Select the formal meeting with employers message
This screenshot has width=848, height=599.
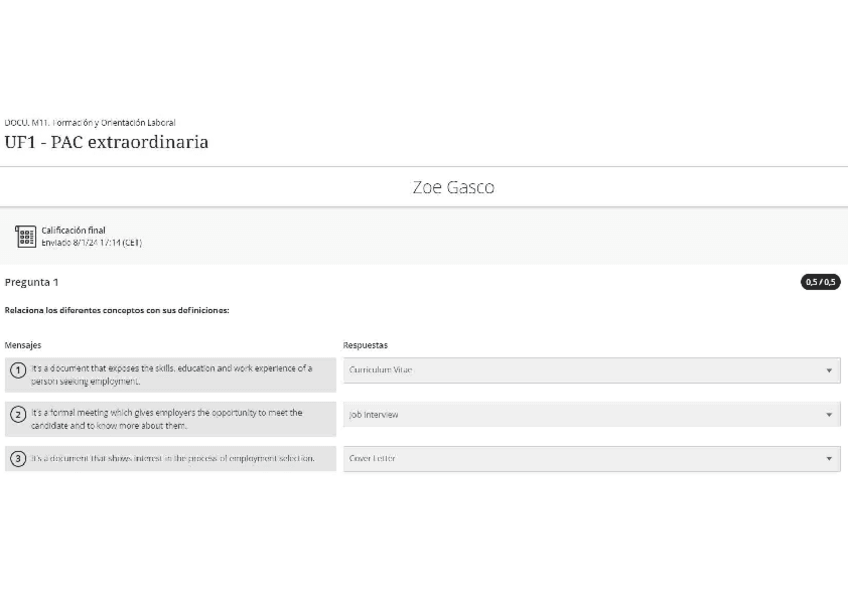(167, 419)
